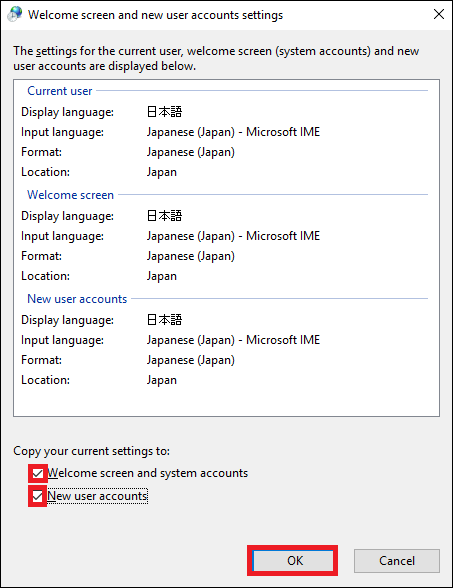Click New user accounts 'Format:' label
The width and height of the screenshot is (453, 588).
(x=41, y=360)
